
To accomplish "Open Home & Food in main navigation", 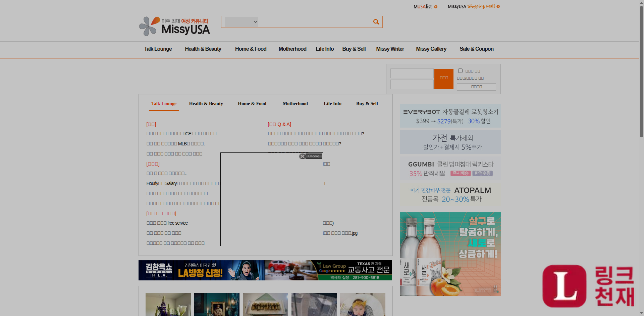I will (251, 49).
